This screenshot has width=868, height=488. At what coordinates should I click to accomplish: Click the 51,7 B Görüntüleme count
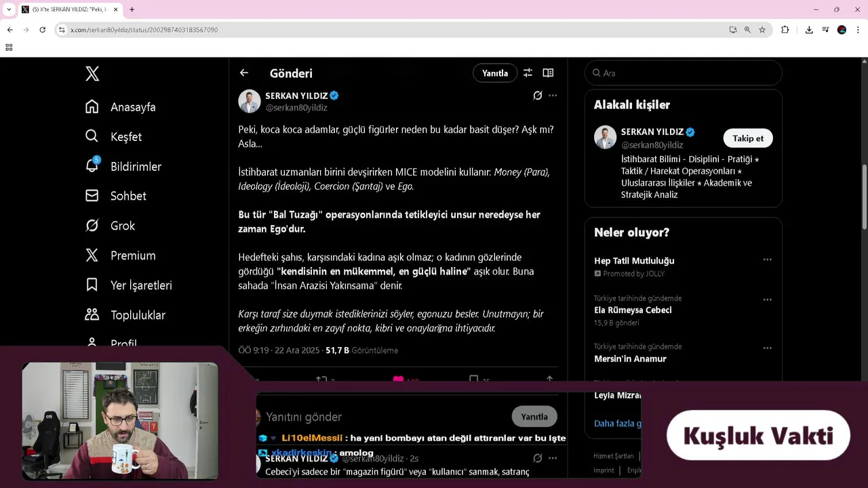coord(361,350)
